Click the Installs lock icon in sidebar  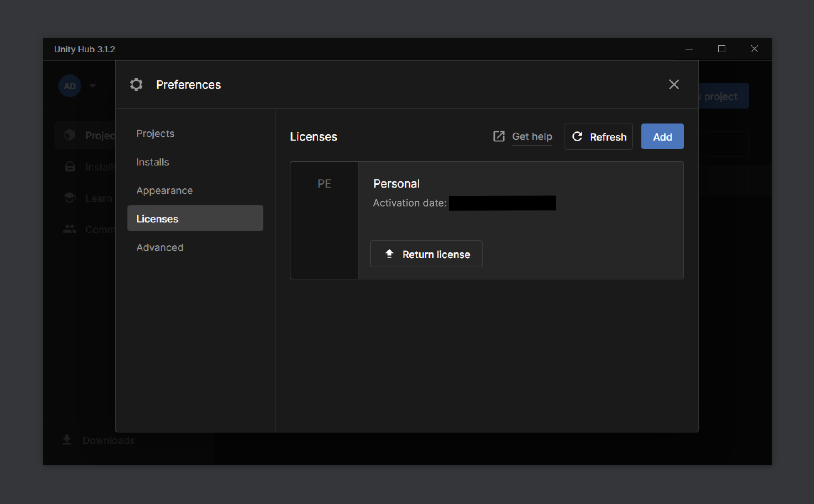click(70, 167)
